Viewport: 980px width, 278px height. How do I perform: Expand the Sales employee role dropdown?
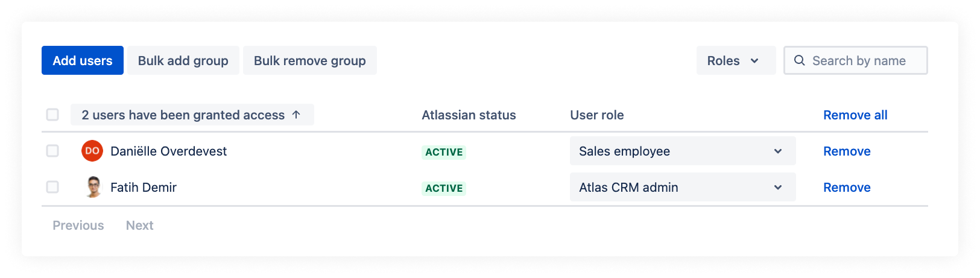point(682,151)
